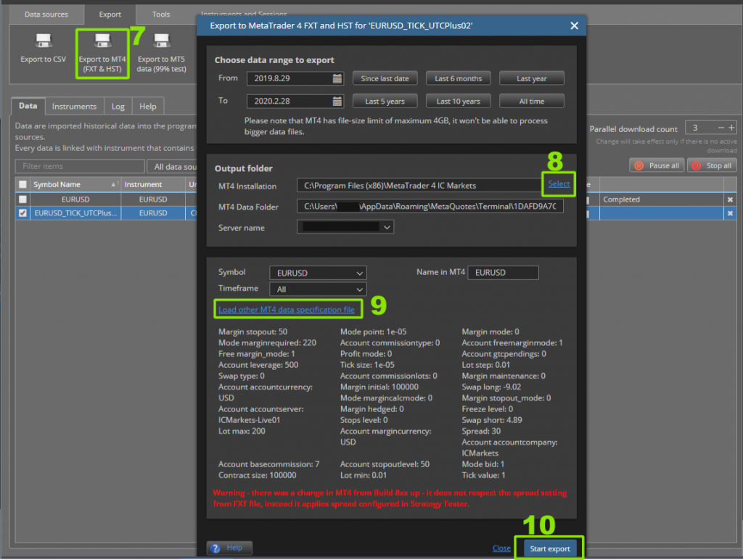Click Load other MT4 data specification file link
The width and height of the screenshot is (743, 560).
(x=286, y=309)
